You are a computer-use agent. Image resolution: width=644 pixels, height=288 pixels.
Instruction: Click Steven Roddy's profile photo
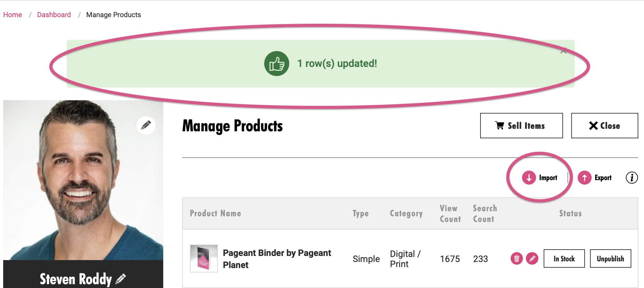click(83, 180)
